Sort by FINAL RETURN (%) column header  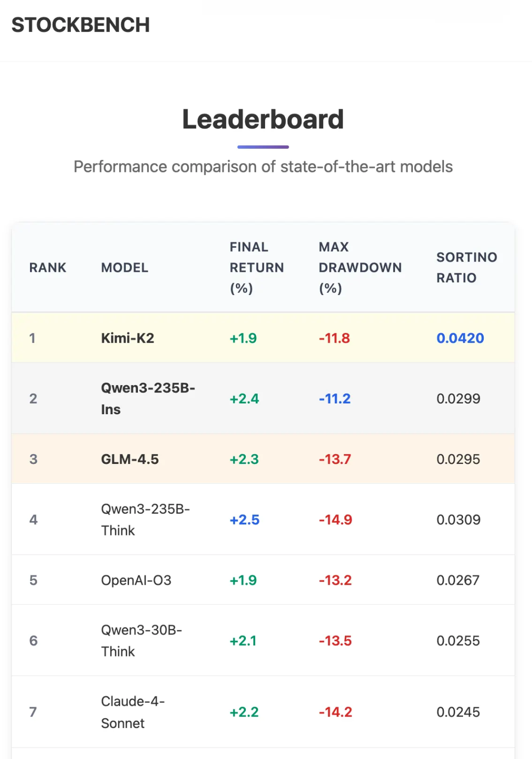(257, 267)
